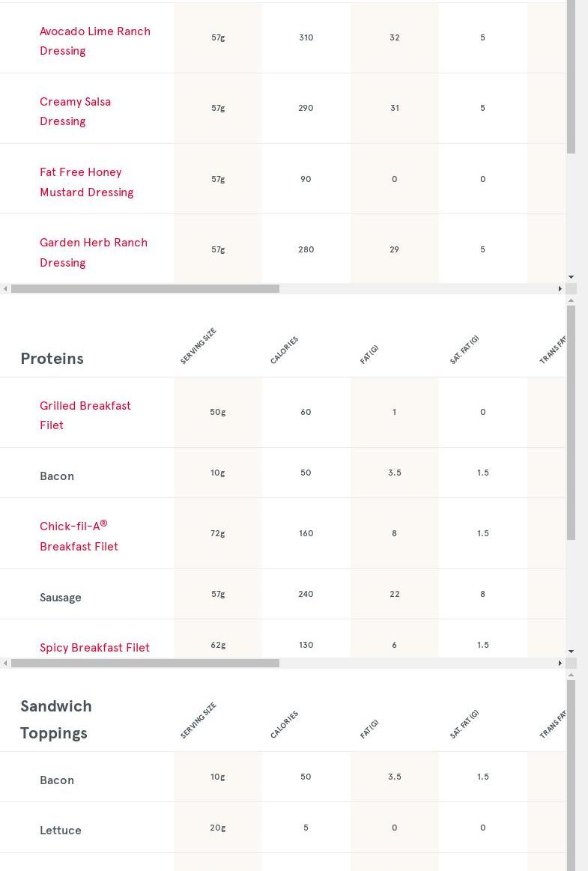
Task: Click scroll-up arrow of Sandwich Toppings table
Action: pos(572,675)
